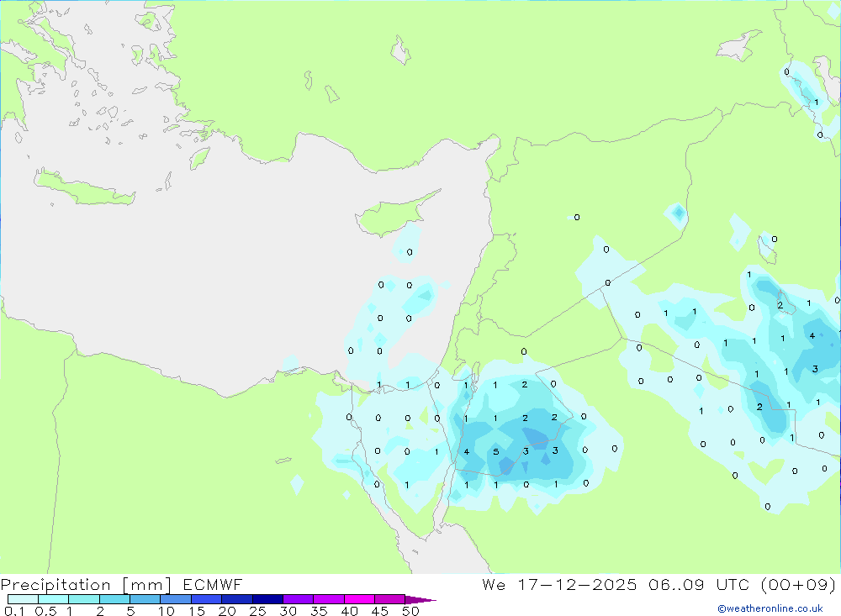Click the 45–50 mm legend swatch
The width and height of the screenshot is (841, 616).
390,599
